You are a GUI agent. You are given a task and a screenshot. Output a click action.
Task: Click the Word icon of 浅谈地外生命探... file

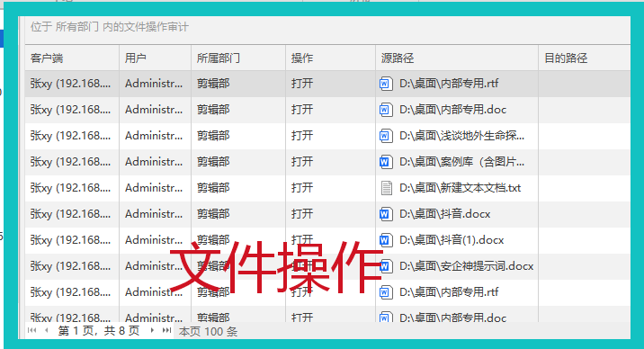point(386,136)
